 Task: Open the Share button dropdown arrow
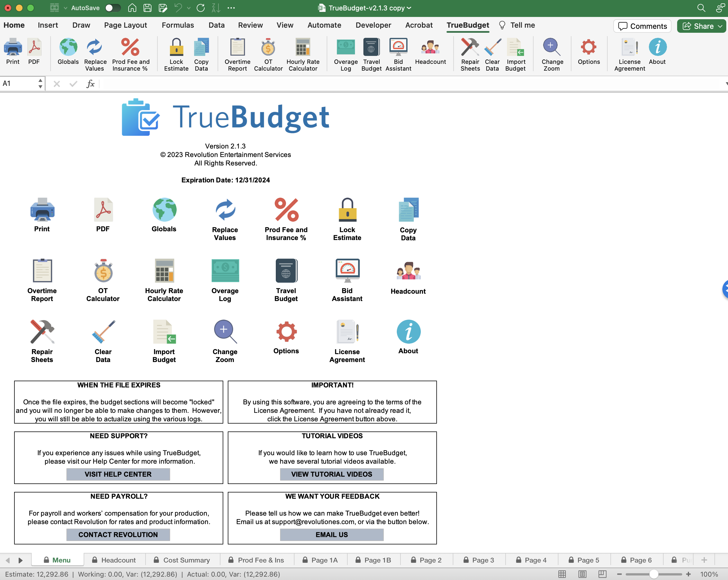pos(720,26)
